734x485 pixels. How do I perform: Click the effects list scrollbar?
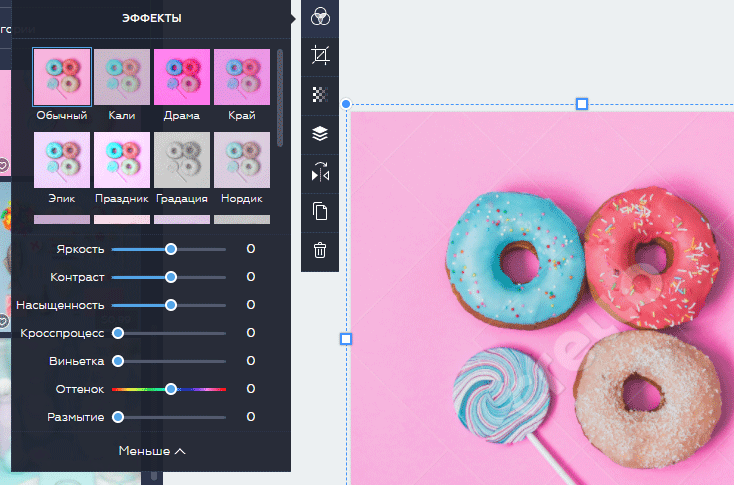[280, 98]
